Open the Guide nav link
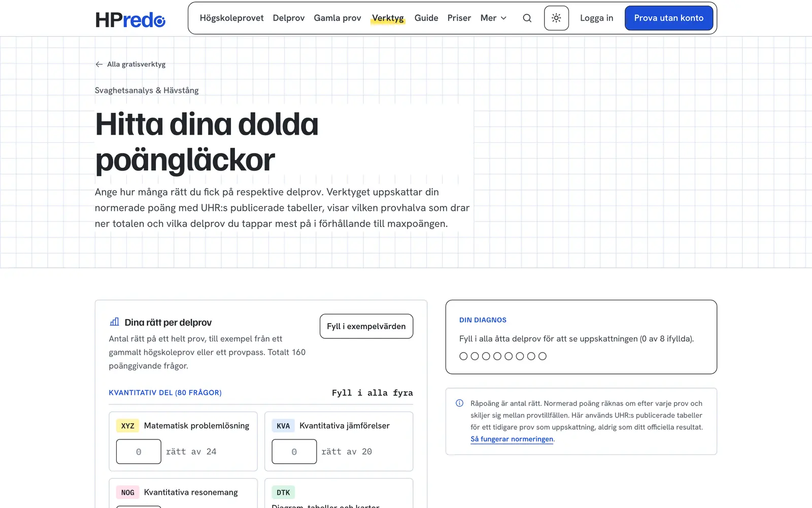Screen dimensions: 812x508 tap(426, 18)
